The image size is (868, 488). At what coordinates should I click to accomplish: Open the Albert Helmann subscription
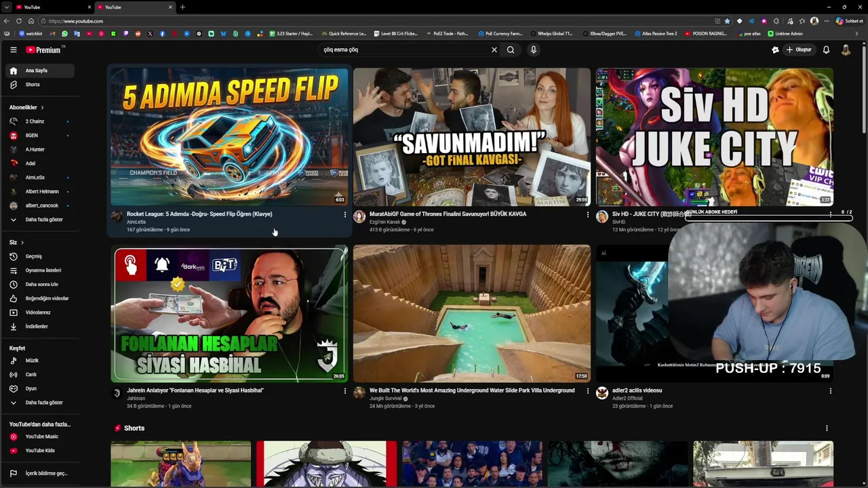coord(40,191)
